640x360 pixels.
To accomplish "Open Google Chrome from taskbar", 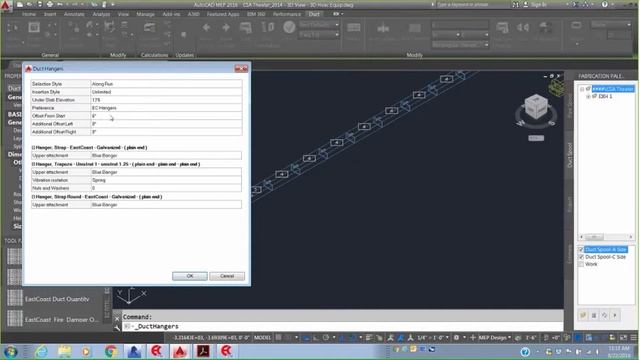I will click(x=110, y=351).
